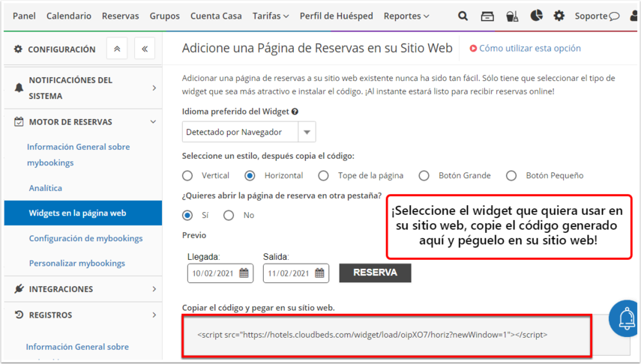This screenshot has height=364, width=641.
Task: Open the Reservas menu item
Action: 120,16
